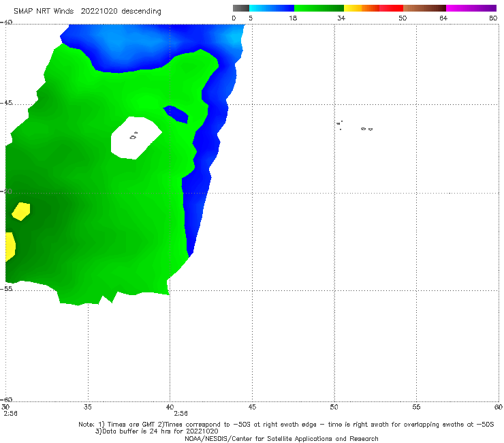Screen dimensions: 504x443
Task: Click the brown segment of the color bar
Action: coord(424,8)
